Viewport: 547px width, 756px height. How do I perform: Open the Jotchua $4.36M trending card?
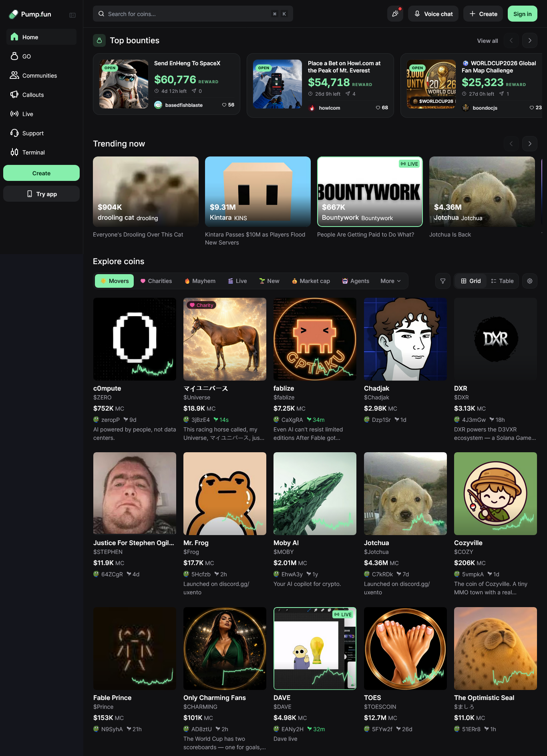tap(482, 192)
